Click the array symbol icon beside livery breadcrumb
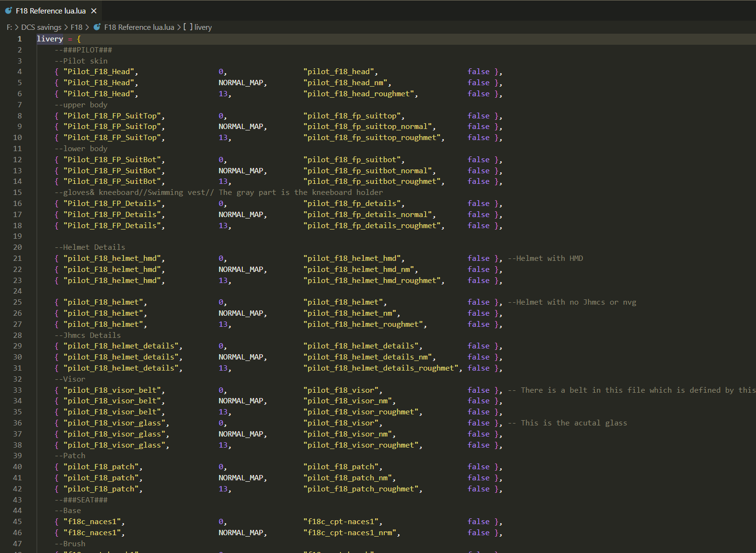This screenshot has height=553, width=756. 188,27
